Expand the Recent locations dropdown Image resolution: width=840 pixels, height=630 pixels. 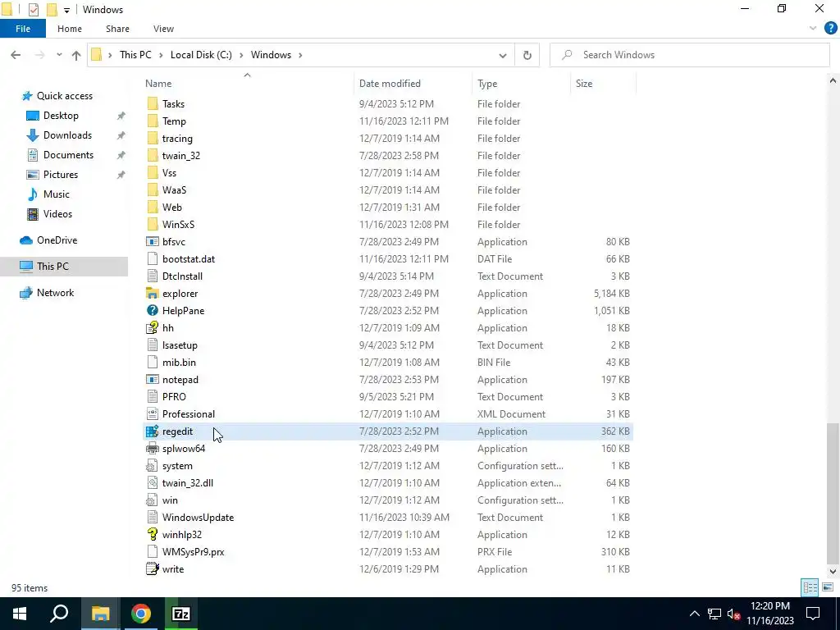tap(59, 55)
